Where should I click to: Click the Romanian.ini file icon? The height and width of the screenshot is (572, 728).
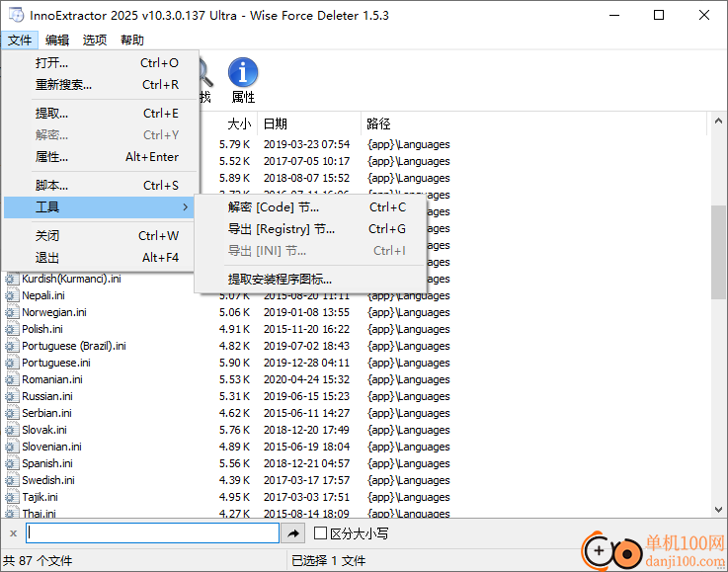coord(11,379)
